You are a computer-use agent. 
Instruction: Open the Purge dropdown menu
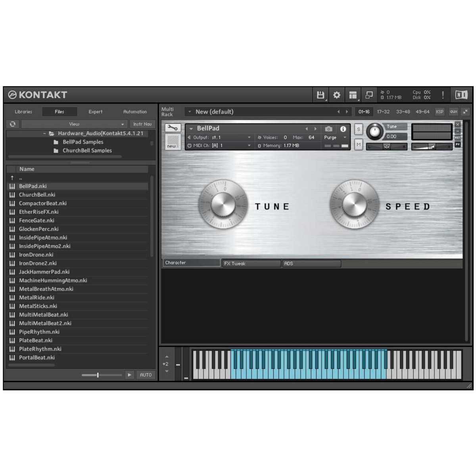coord(335,138)
